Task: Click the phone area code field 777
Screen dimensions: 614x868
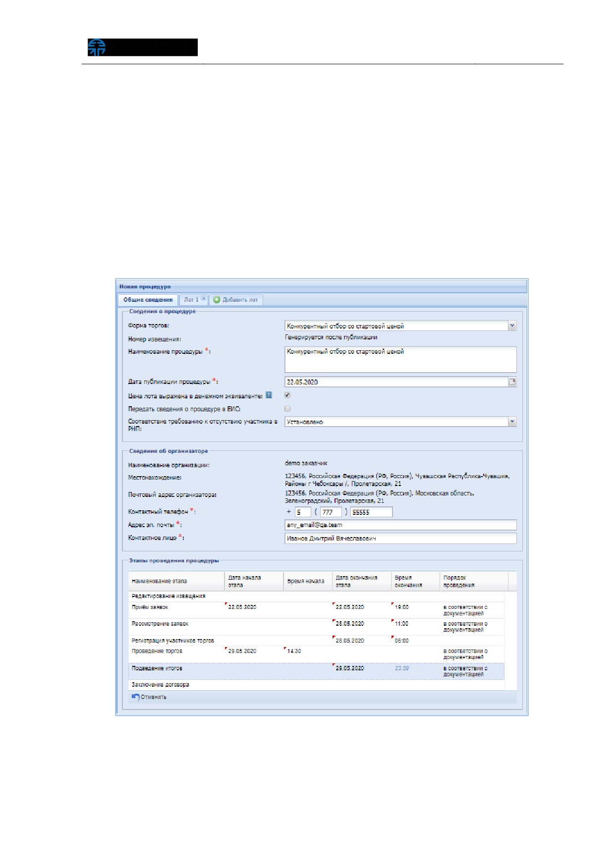Action: tap(331, 512)
